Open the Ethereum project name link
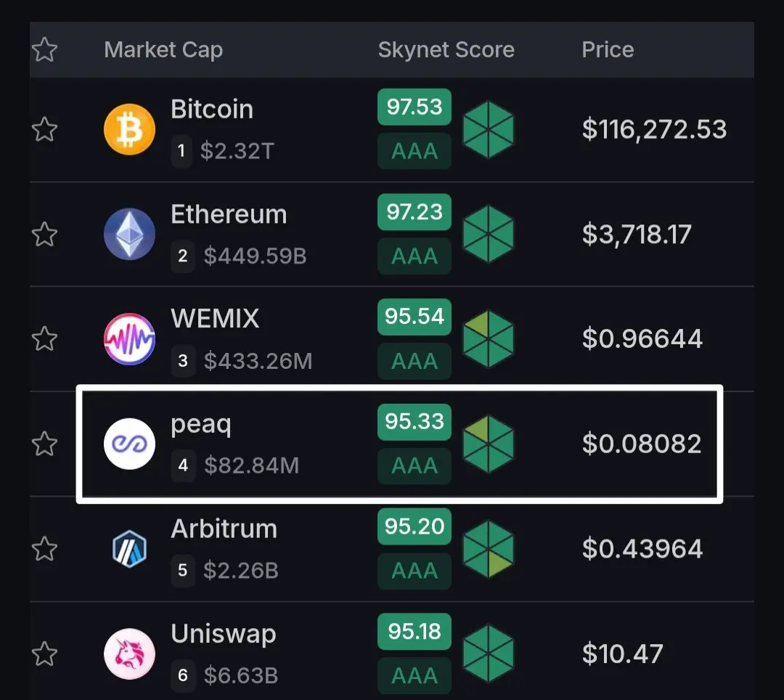This screenshot has width=784, height=700. point(229,214)
